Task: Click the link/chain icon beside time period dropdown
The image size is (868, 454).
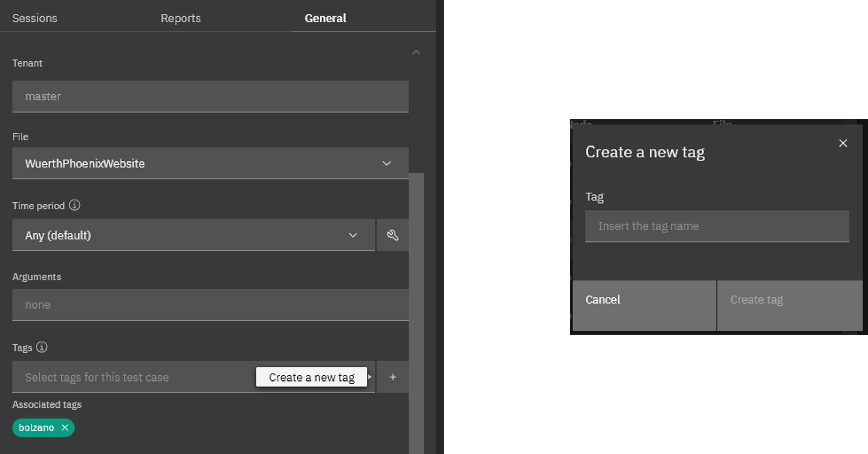Action: pos(393,235)
